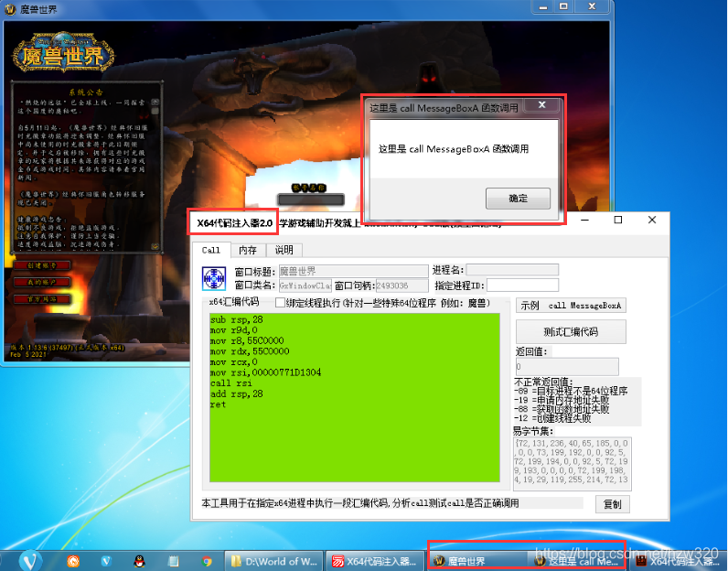The image size is (728, 571).
Task: Switch to the Call tab
Action: [x=210, y=250]
